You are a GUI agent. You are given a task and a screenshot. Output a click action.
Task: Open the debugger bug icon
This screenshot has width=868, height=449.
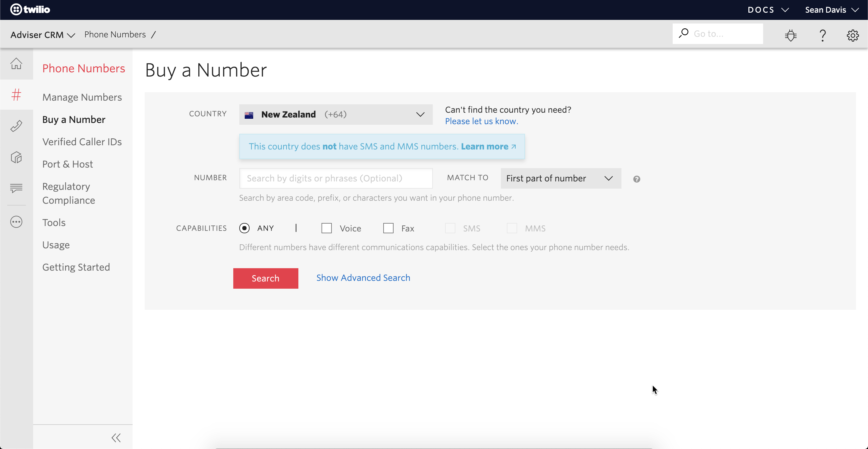click(x=791, y=35)
